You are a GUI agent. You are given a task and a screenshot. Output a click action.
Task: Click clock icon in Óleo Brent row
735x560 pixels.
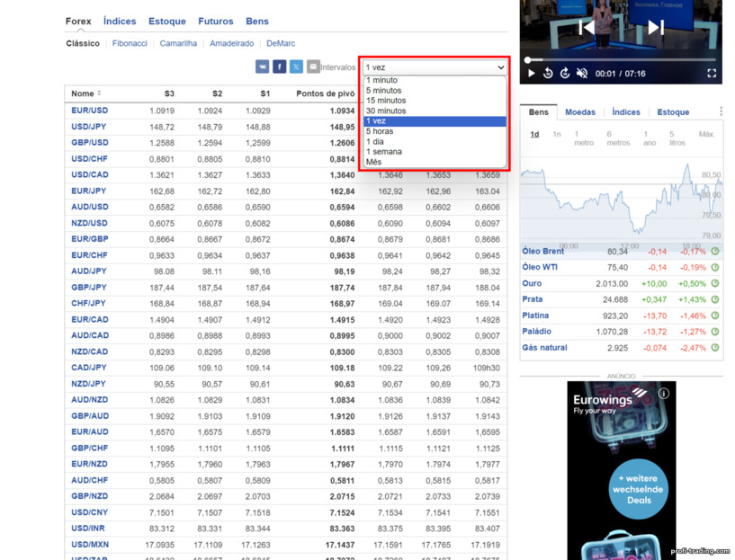[715, 251]
